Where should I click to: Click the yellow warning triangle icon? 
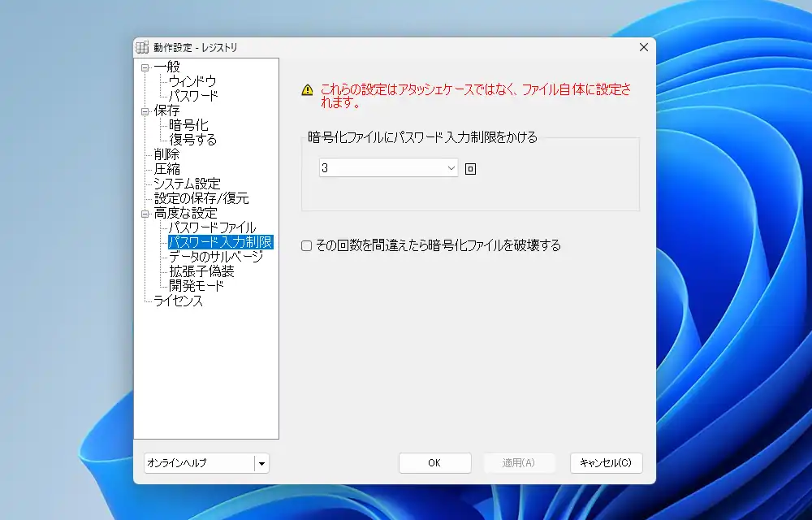(307, 90)
